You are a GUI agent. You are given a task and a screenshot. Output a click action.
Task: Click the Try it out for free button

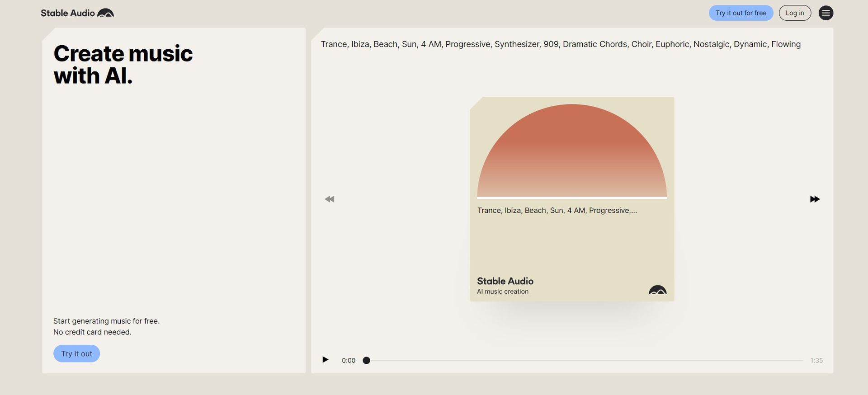(741, 13)
